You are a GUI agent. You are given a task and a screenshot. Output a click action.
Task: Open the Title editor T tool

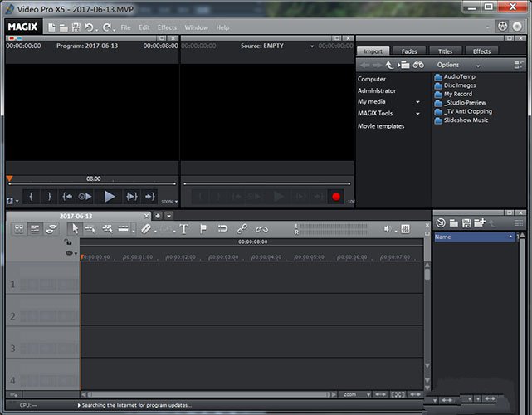(184, 229)
